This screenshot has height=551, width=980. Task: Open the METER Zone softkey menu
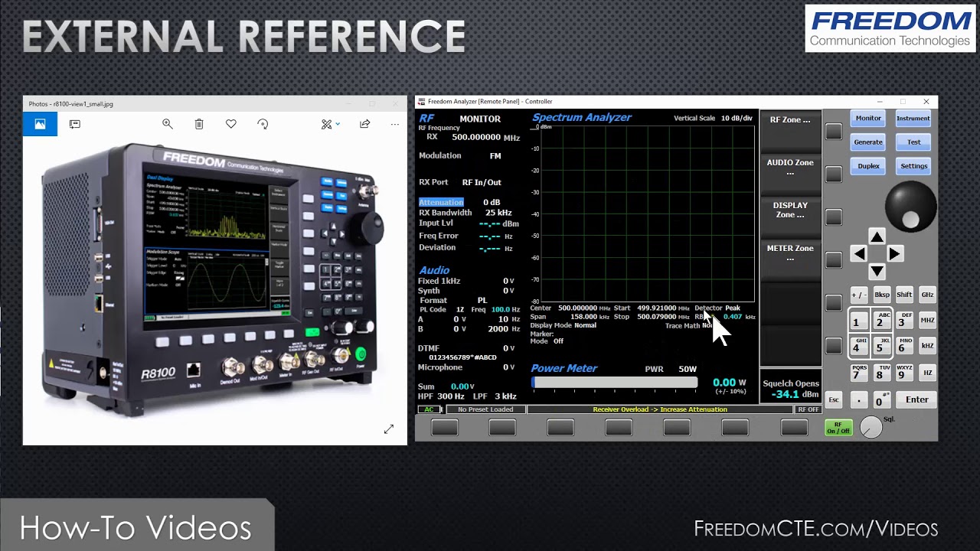[x=790, y=259]
